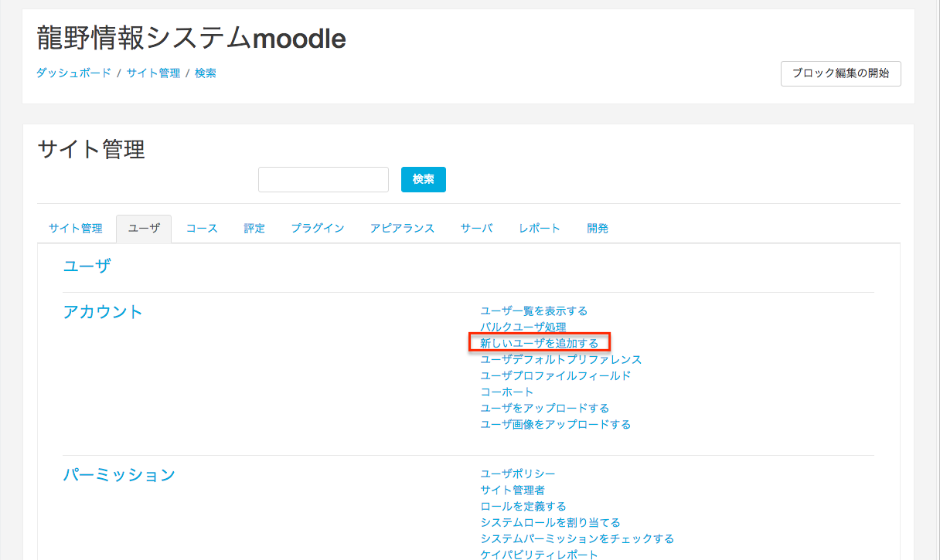Image resolution: width=940 pixels, height=560 pixels.
Task: Go to the レポート tab
Action: pyautogui.click(x=540, y=229)
